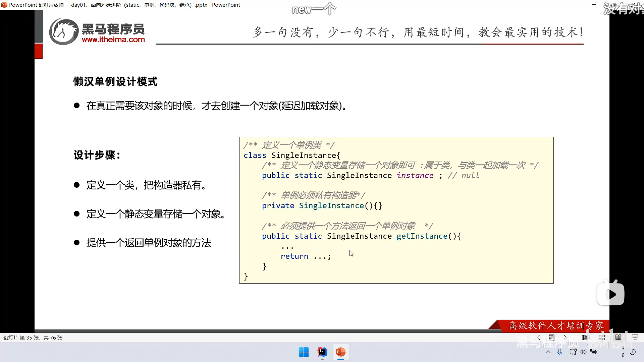Toggle the do-not-disturb moon icon

pyautogui.click(x=633, y=352)
